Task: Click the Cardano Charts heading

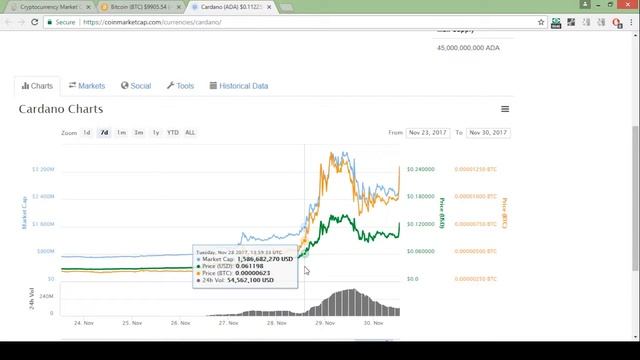Action: pyautogui.click(x=61, y=109)
